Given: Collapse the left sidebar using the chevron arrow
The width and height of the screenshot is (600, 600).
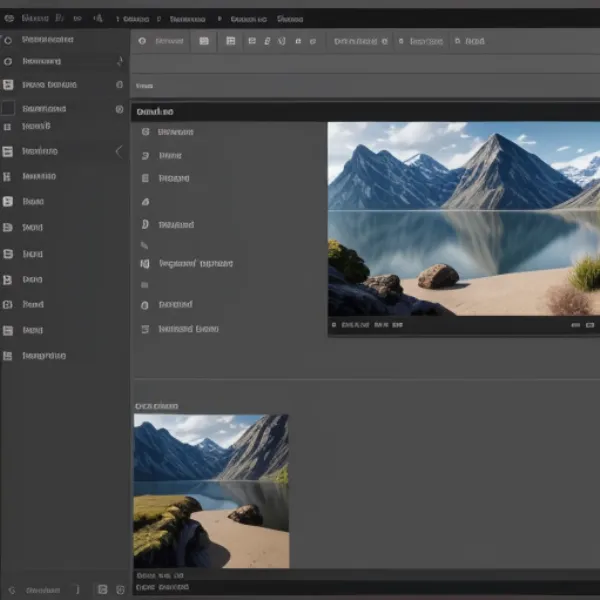Looking at the screenshot, I should click(x=119, y=151).
